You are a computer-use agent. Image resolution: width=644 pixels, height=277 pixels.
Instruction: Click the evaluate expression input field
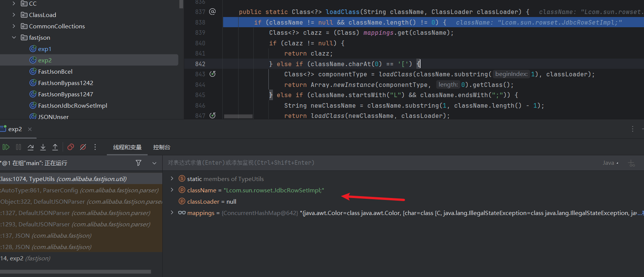[x=381, y=163]
